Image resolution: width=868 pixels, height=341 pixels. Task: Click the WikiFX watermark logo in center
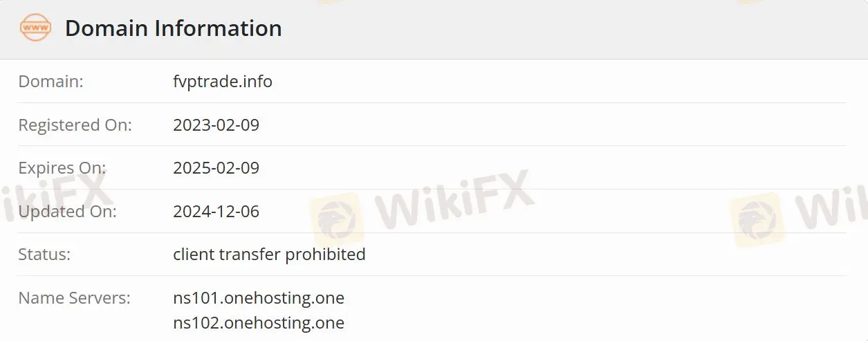coord(335,220)
